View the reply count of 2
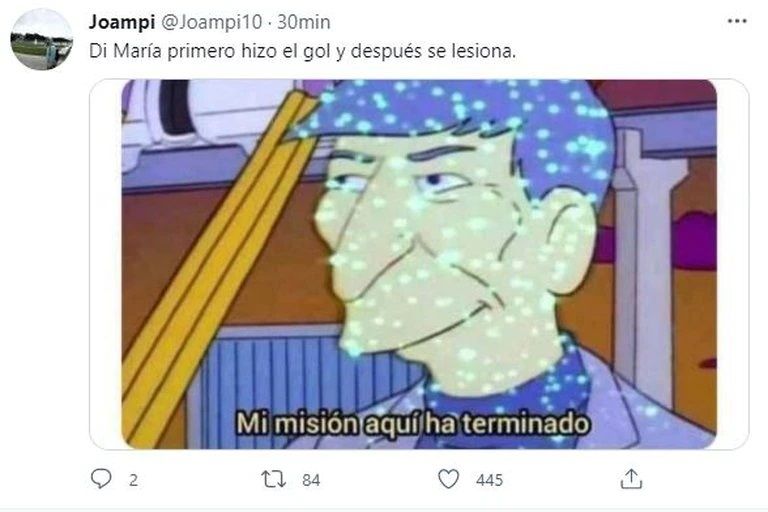 coord(133,480)
